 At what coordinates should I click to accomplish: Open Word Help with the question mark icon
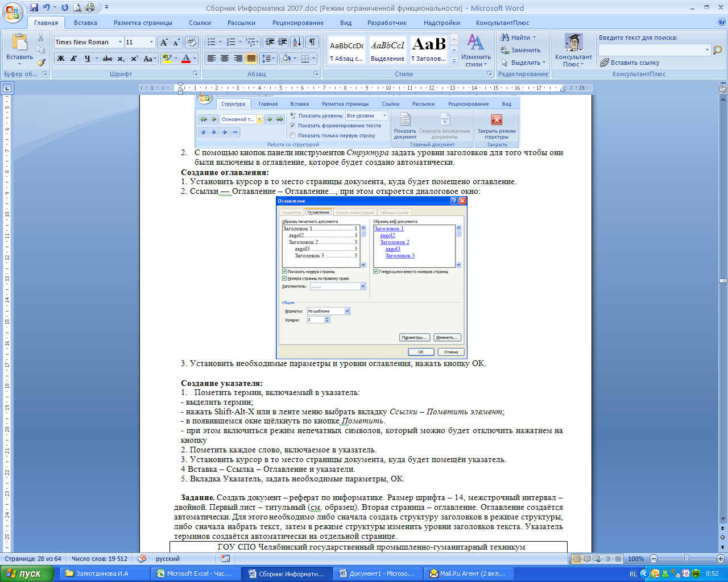coord(721,23)
